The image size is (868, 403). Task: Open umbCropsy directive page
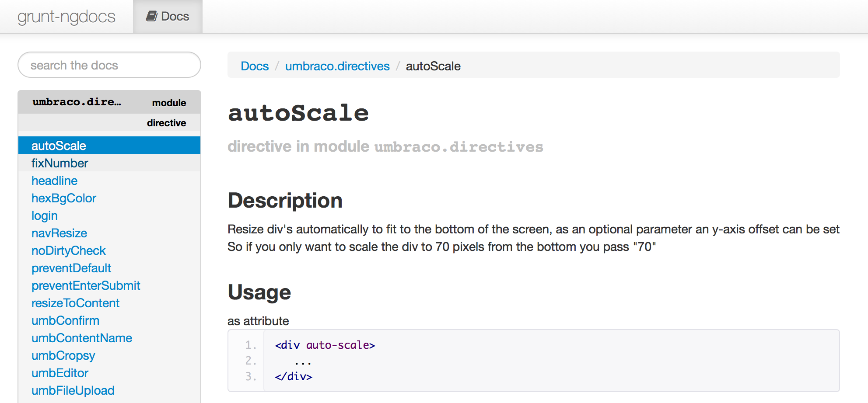[x=63, y=355]
